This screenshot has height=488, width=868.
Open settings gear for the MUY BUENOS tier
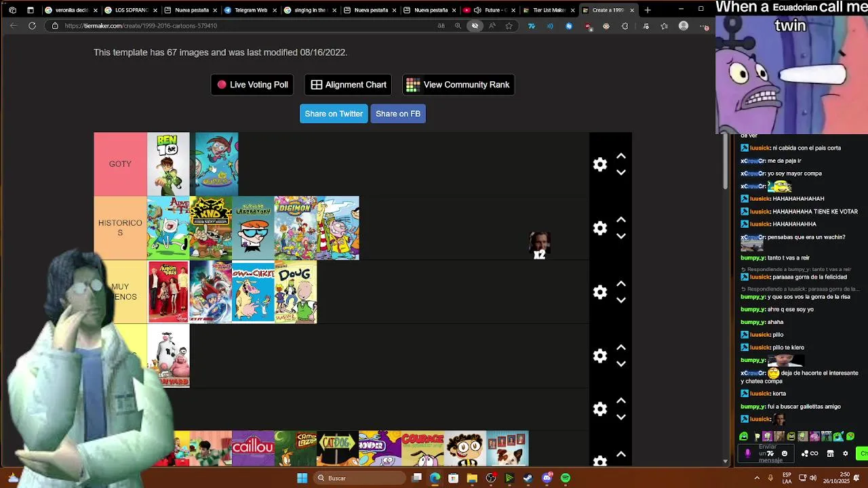pos(600,292)
